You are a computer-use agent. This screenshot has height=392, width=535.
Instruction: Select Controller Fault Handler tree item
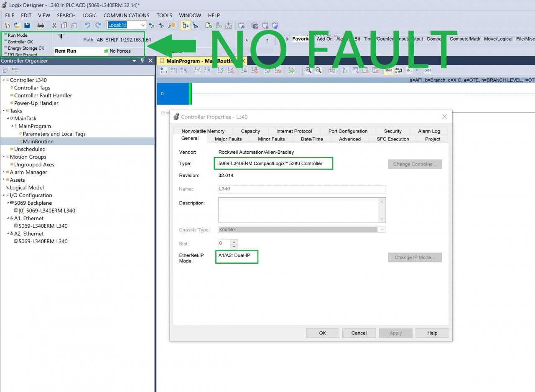(x=43, y=95)
